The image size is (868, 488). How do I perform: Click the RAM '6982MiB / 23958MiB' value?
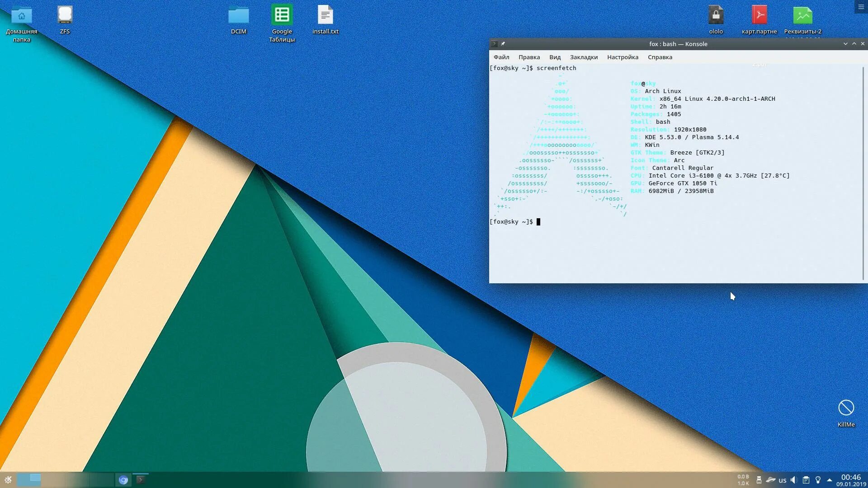tap(681, 191)
